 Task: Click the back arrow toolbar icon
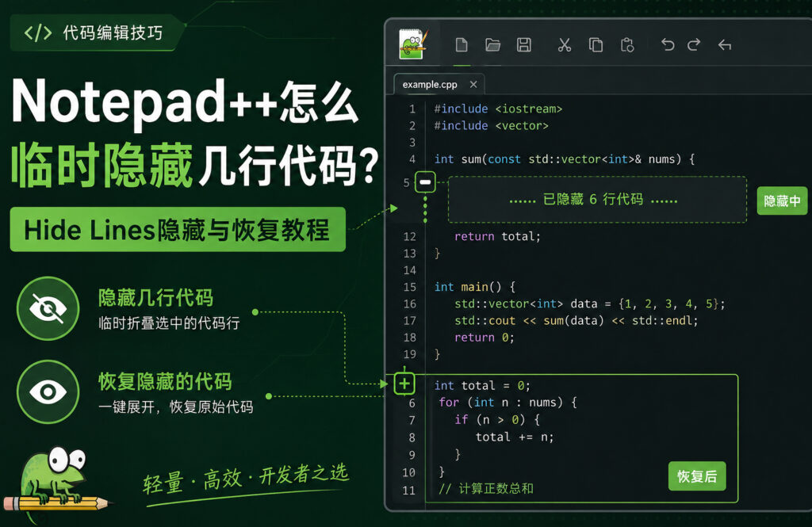click(725, 45)
